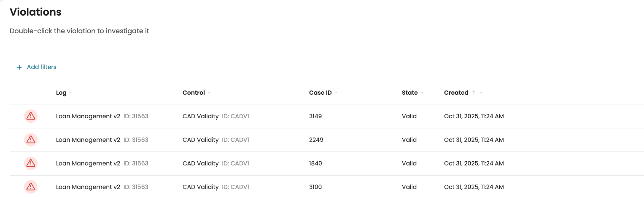Viewport: 644px width, 197px height.
Task: Expand the Case ID column options
Action: pyautogui.click(x=336, y=93)
